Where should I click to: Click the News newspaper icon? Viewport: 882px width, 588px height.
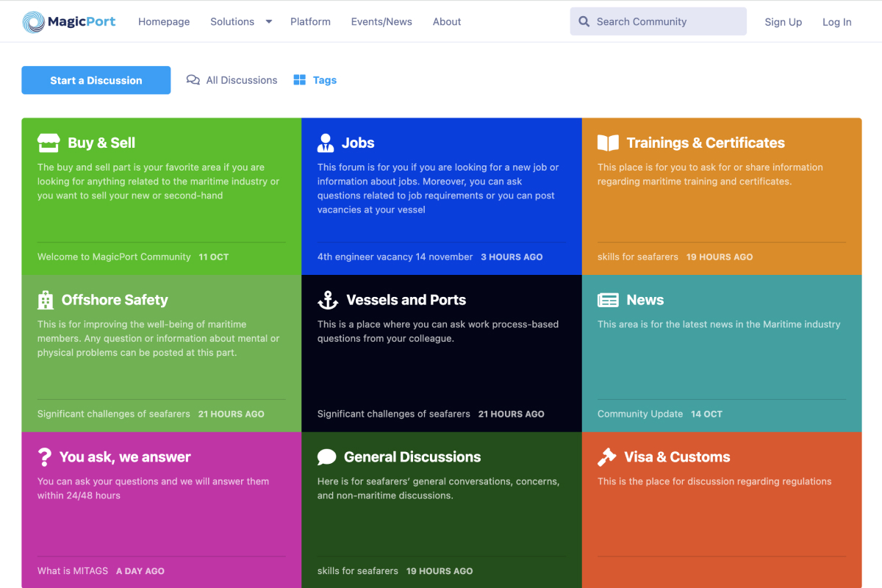(608, 300)
